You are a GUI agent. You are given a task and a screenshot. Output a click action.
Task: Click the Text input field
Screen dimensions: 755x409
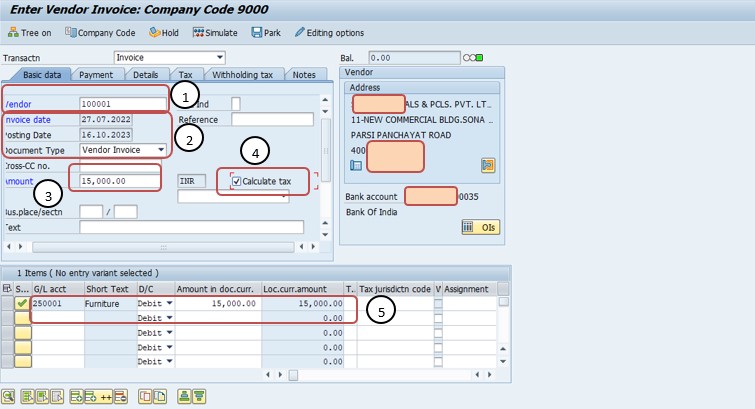click(192, 227)
